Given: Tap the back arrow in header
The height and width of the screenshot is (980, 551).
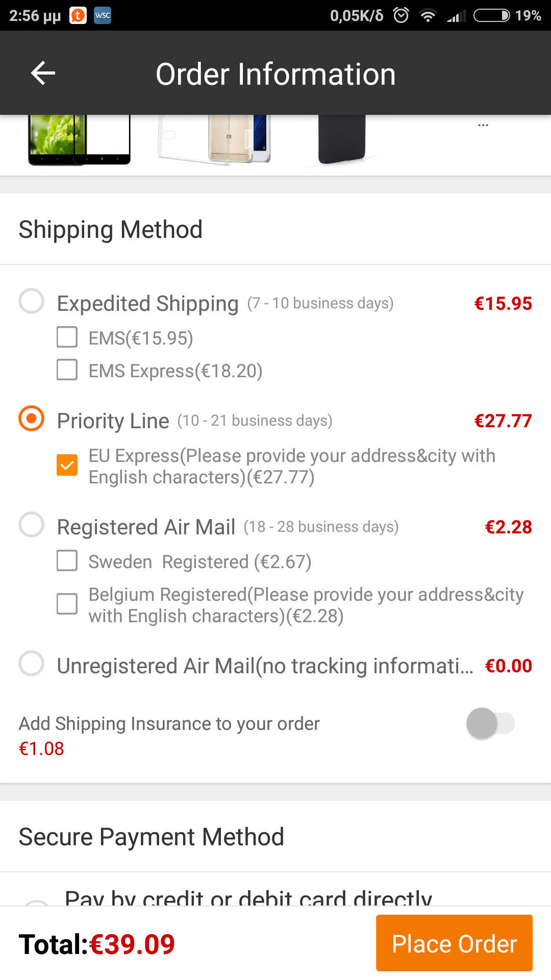Looking at the screenshot, I should click(43, 73).
